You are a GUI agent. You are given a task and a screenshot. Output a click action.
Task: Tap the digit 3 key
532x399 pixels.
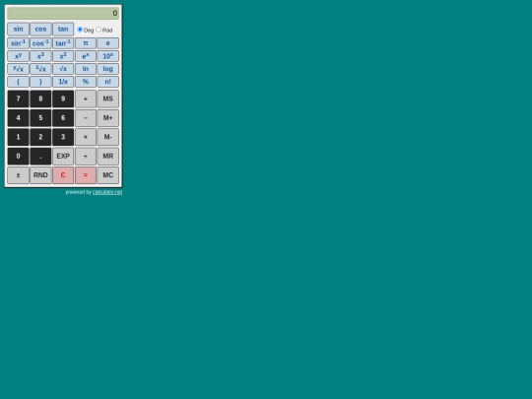coord(63,137)
